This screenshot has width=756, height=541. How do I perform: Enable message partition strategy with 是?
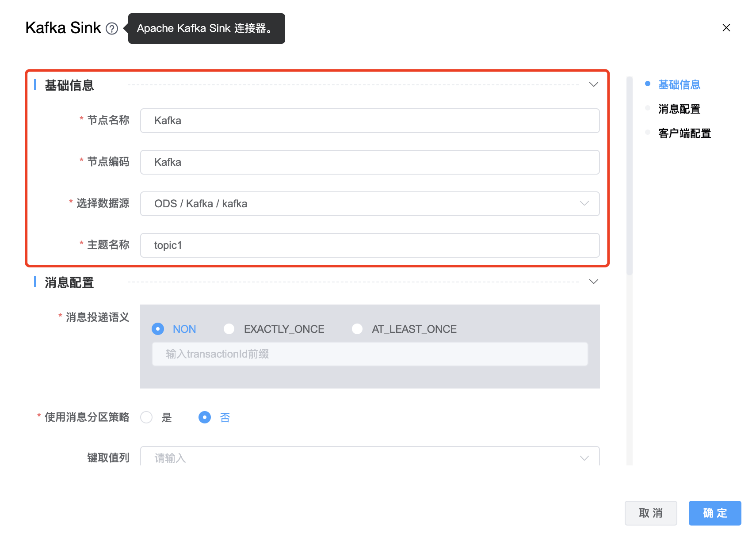(146, 417)
